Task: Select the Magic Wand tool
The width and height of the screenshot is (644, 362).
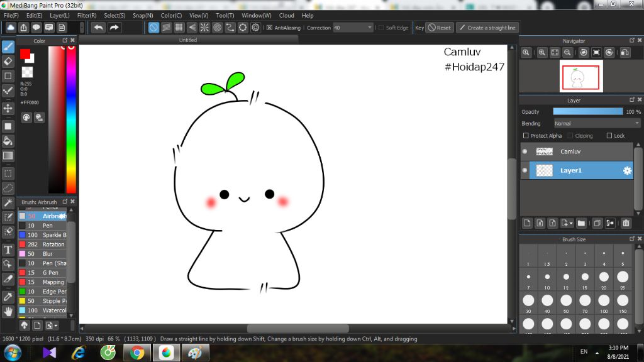Action: (x=8, y=203)
